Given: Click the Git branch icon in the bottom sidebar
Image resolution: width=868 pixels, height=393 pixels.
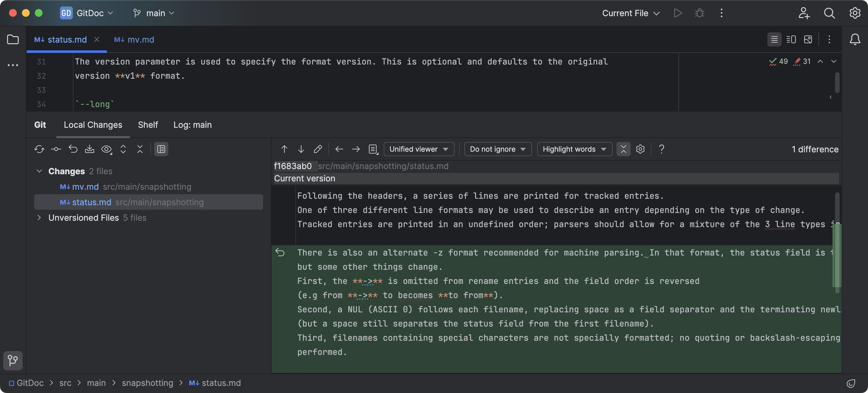Looking at the screenshot, I should pos(13,361).
